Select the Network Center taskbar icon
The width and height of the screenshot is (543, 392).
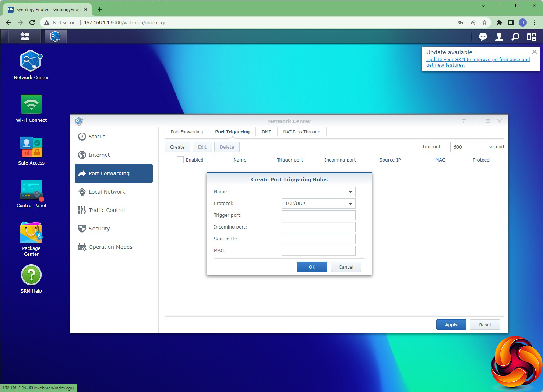tap(56, 36)
